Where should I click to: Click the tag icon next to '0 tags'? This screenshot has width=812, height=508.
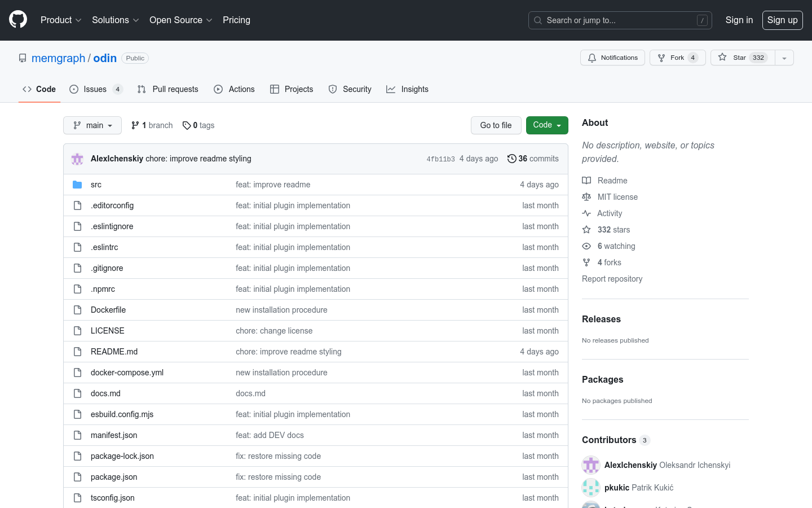click(187, 125)
